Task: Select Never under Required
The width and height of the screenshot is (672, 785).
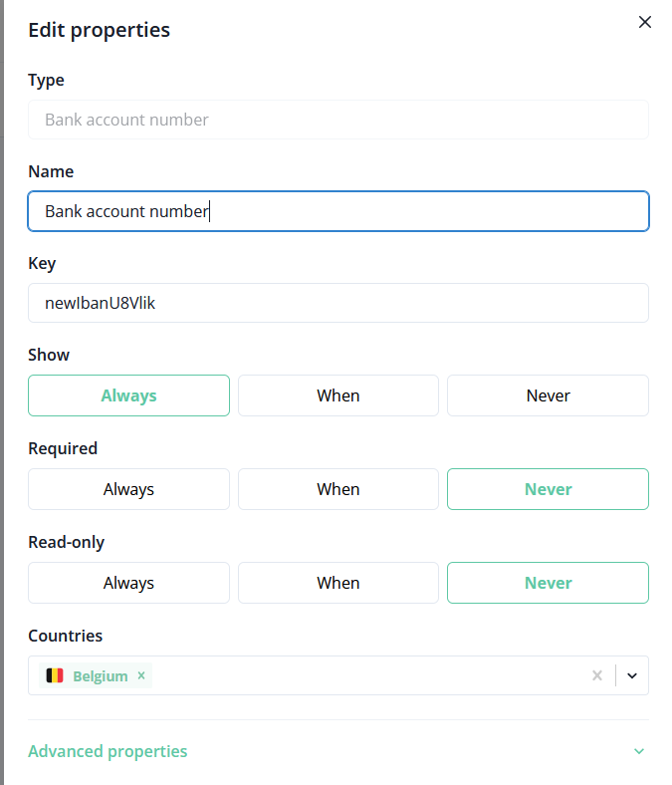Action: [x=548, y=489]
